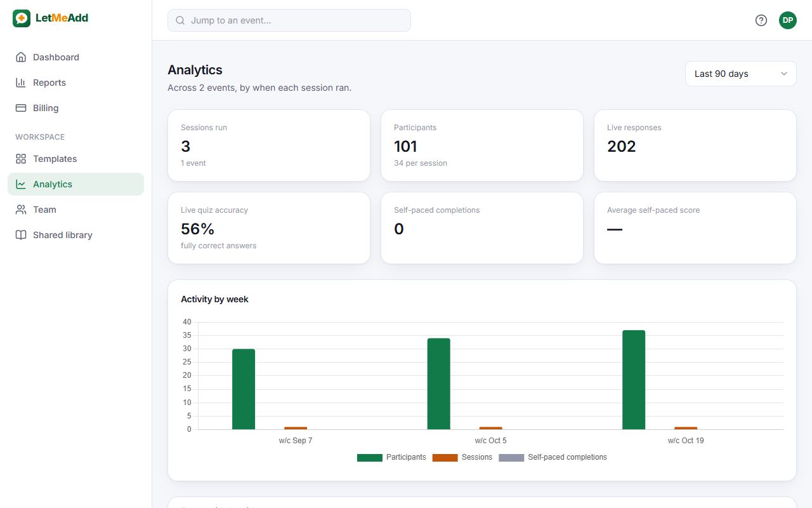The image size is (812, 508).
Task: Open the Team page
Action: [x=76, y=210]
